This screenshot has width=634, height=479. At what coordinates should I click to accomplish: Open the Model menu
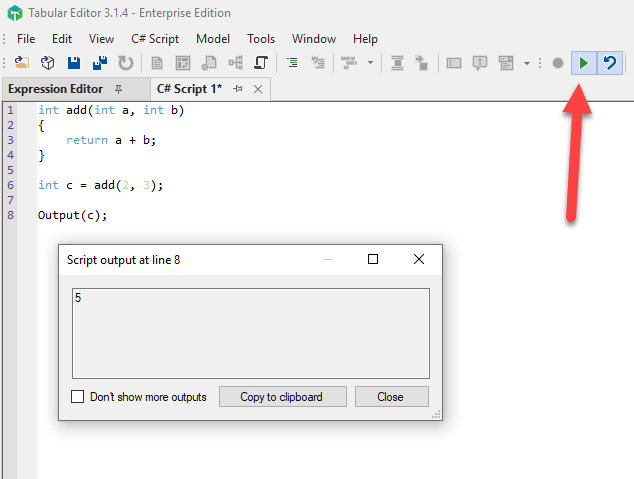(x=212, y=39)
